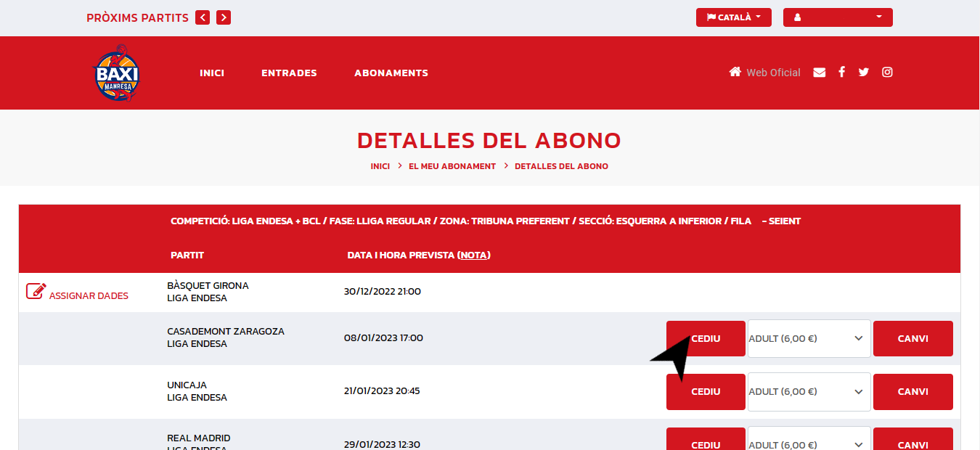Click the email envelope icon
This screenshot has height=450, width=980.
[820, 73]
